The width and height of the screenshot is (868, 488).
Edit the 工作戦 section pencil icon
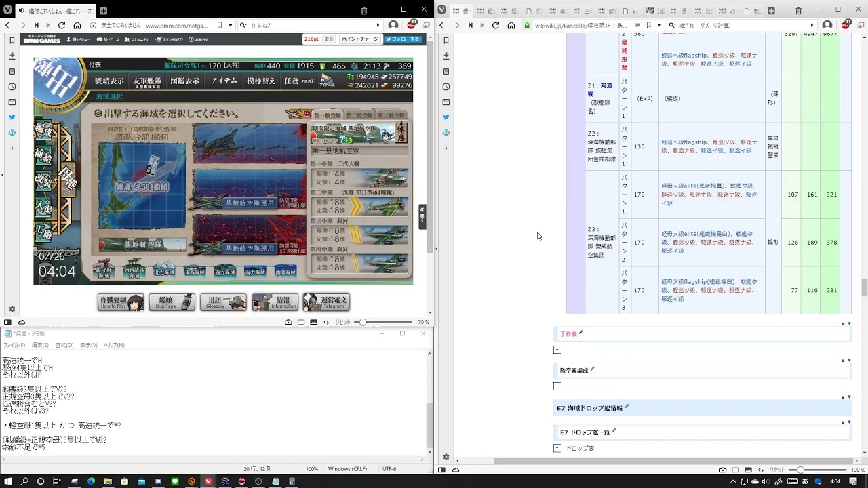click(x=581, y=333)
